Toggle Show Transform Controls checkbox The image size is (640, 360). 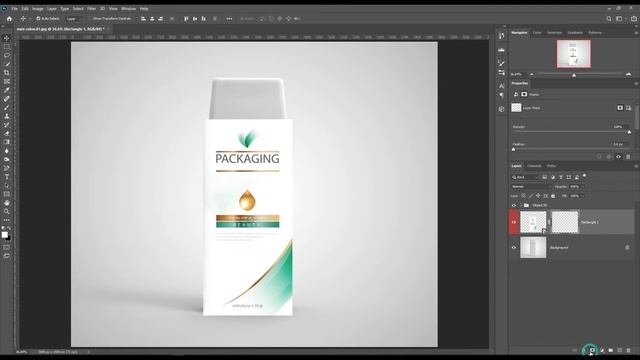click(90, 19)
